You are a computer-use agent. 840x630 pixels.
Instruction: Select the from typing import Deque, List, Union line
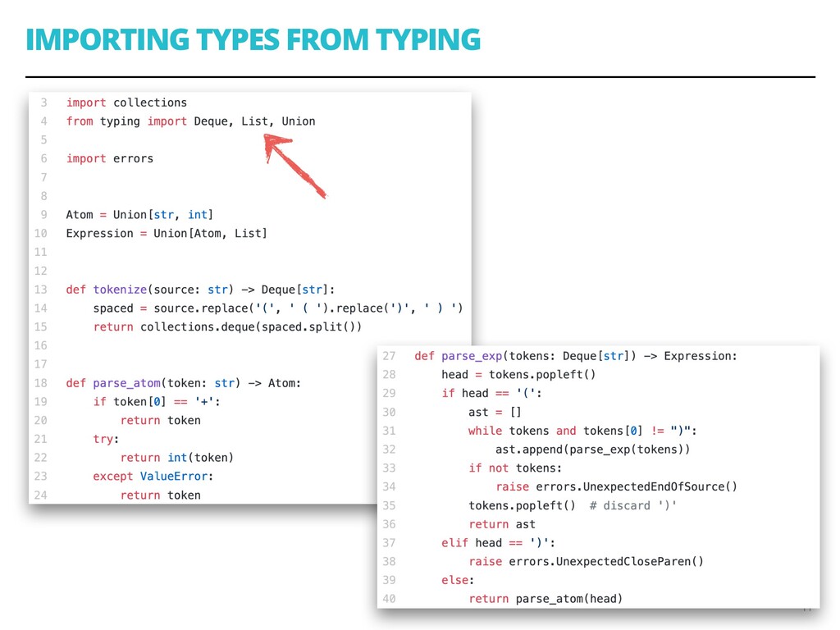(190, 121)
